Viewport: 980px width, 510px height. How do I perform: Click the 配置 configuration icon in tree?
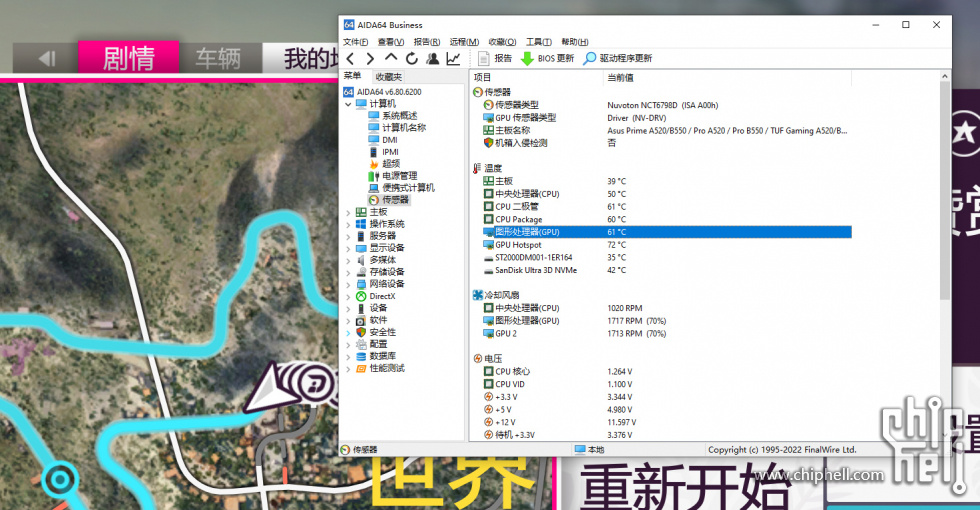click(361, 344)
